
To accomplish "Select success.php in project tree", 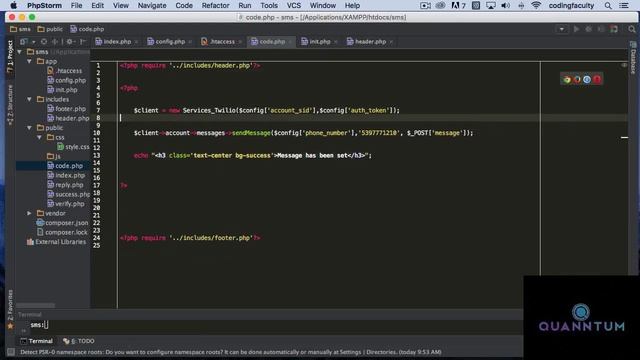I will [72, 194].
